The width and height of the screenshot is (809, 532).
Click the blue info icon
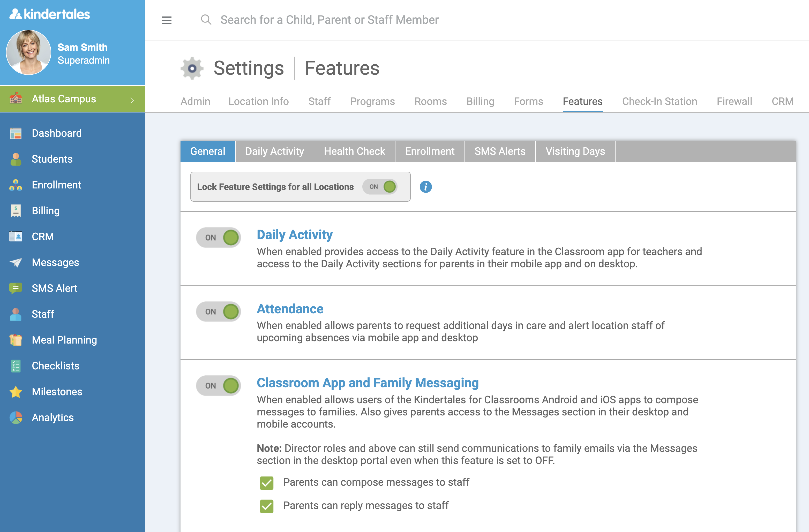click(425, 186)
